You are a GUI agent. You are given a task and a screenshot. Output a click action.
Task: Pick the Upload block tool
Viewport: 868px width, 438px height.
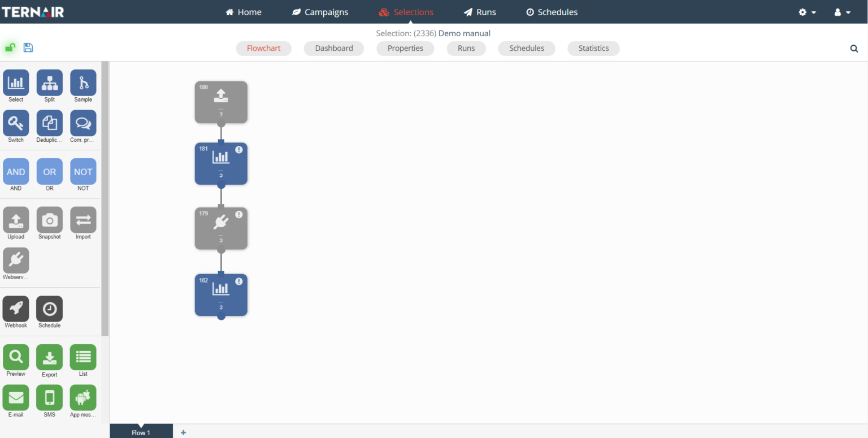pos(16,220)
